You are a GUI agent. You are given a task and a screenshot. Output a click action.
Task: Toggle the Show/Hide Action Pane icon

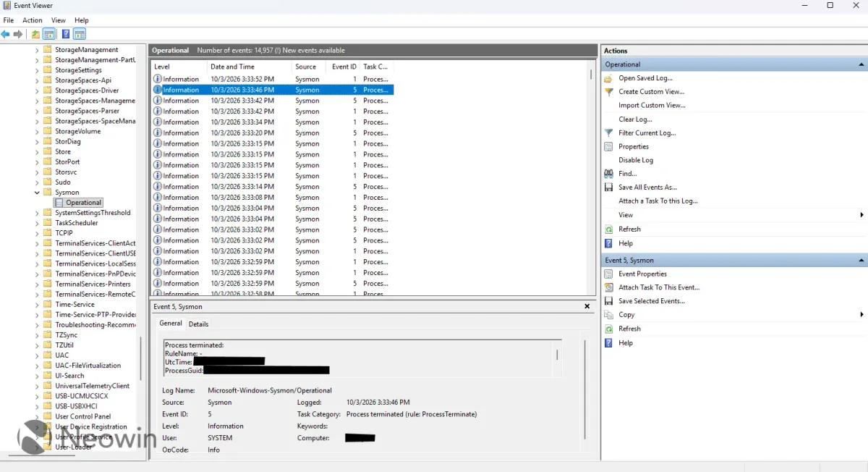[x=80, y=34]
